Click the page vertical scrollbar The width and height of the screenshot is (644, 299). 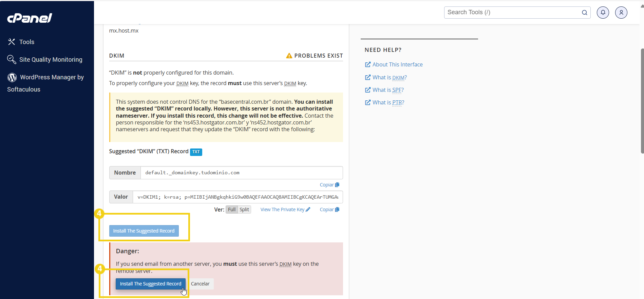pos(642,101)
